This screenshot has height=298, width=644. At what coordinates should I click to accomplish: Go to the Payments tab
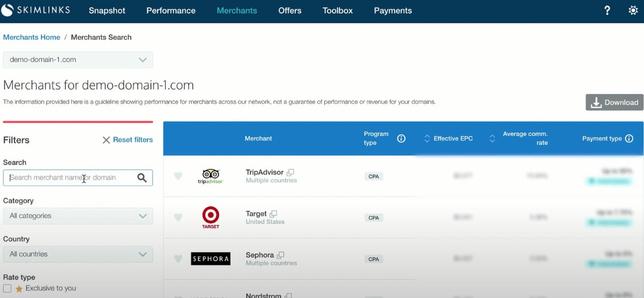pyautogui.click(x=393, y=10)
